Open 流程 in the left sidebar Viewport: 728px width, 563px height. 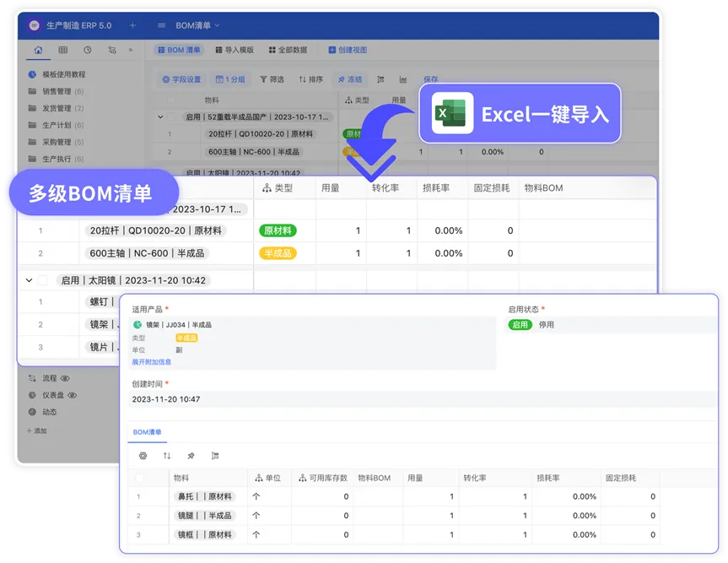point(50,378)
